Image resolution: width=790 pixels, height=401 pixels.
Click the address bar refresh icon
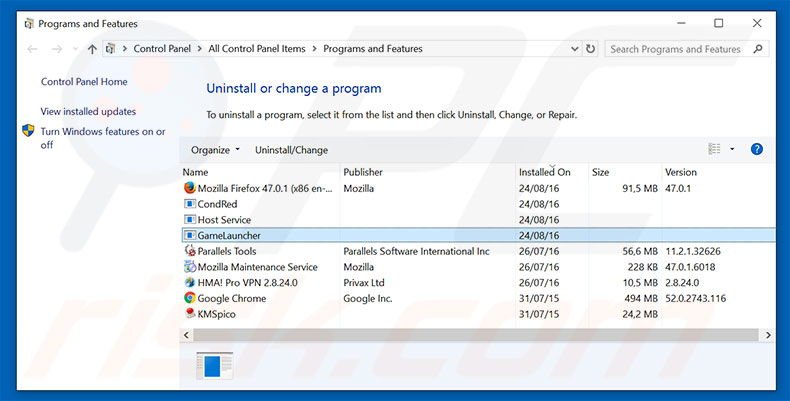[x=590, y=49]
